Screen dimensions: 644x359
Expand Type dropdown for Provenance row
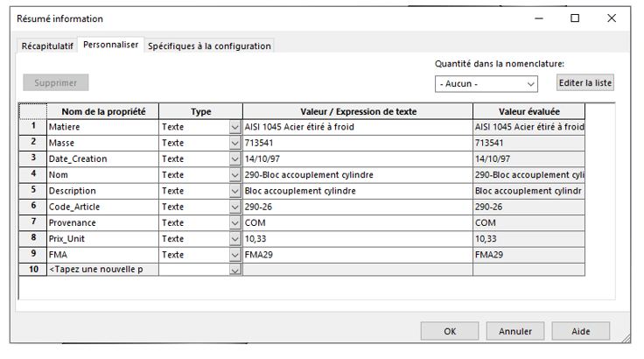pos(234,223)
